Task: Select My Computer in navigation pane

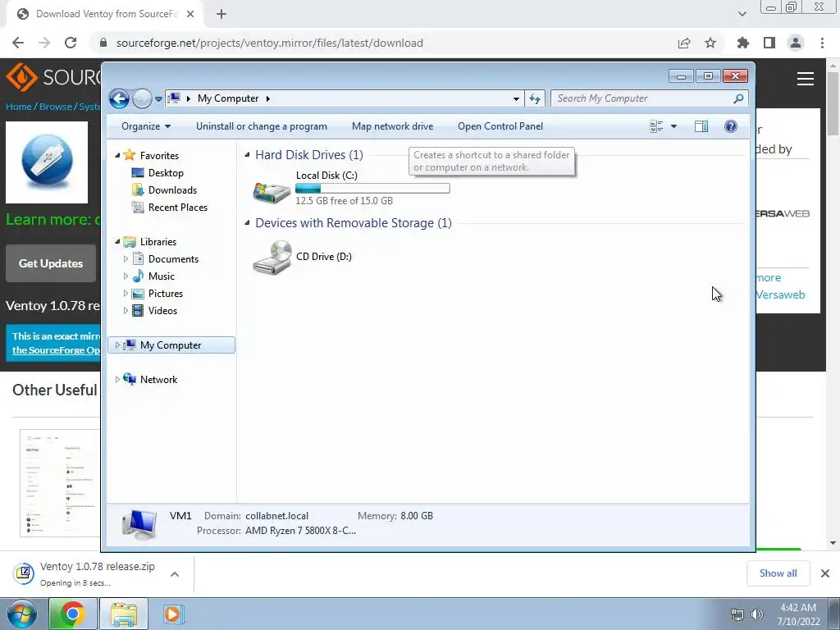Action: tap(171, 345)
